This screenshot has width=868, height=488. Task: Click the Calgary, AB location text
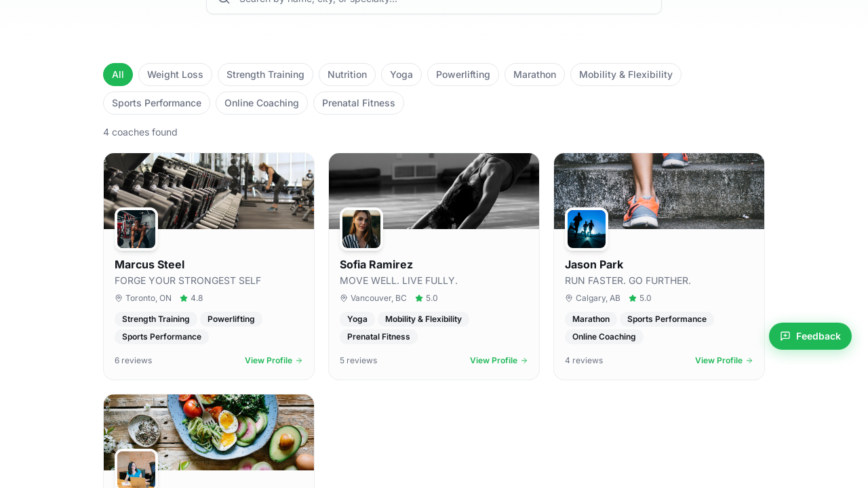point(598,298)
